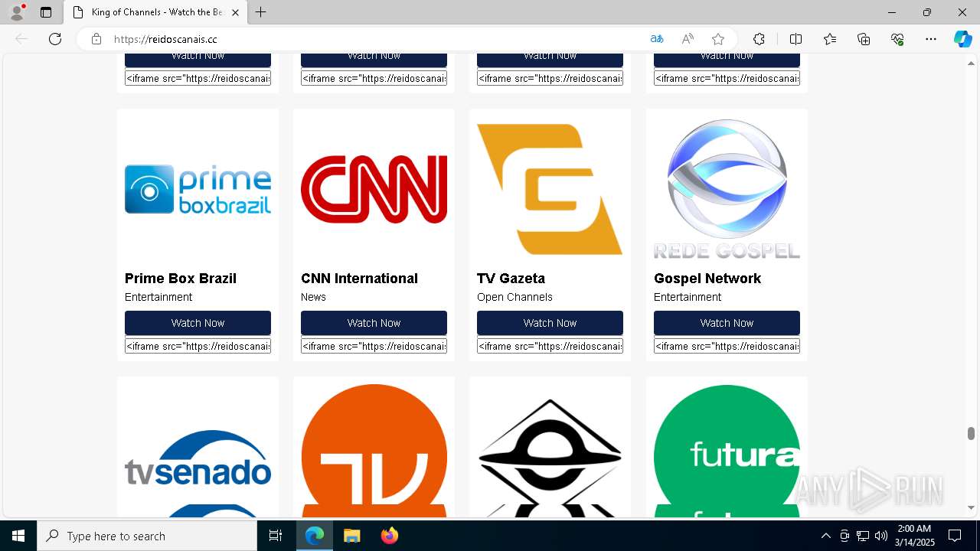Launch Firefox from the taskbar
The image size is (980, 551).
[x=389, y=536]
